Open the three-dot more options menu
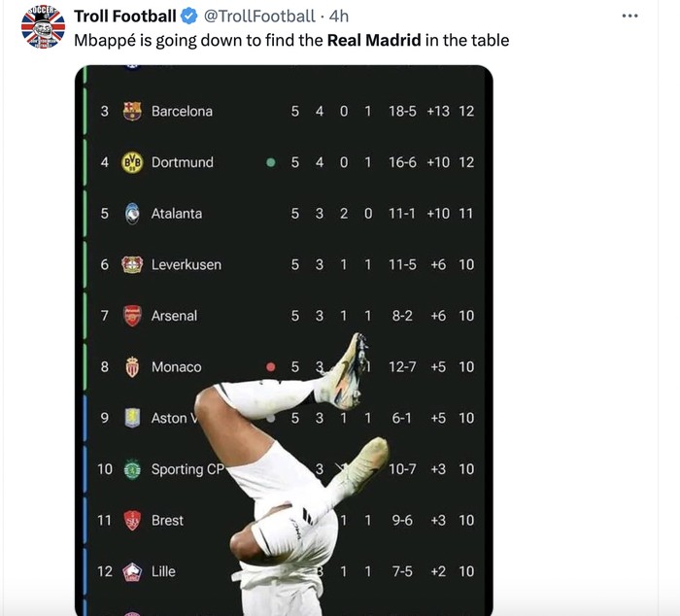Screen dimensions: 680x616 [x=629, y=17]
